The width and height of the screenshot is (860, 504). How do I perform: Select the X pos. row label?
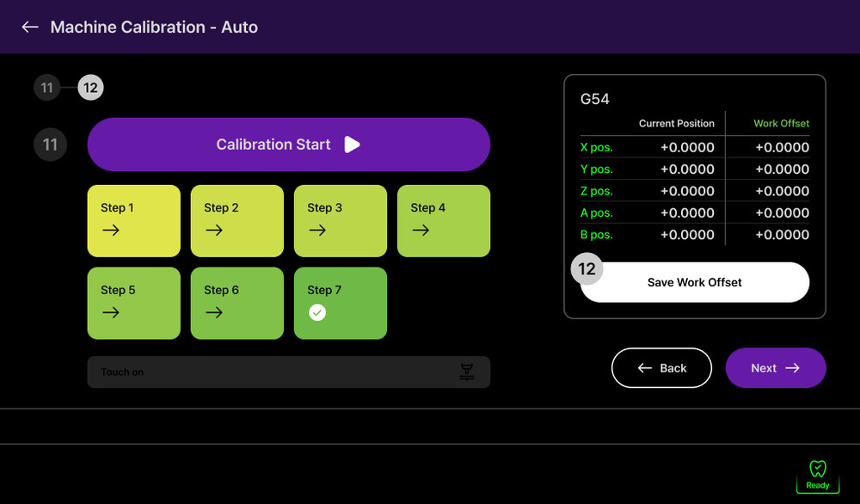[597, 148]
